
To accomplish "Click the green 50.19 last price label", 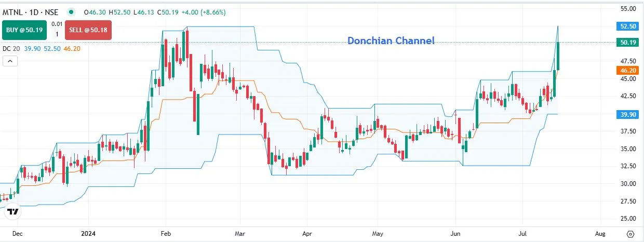I will (x=628, y=43).
